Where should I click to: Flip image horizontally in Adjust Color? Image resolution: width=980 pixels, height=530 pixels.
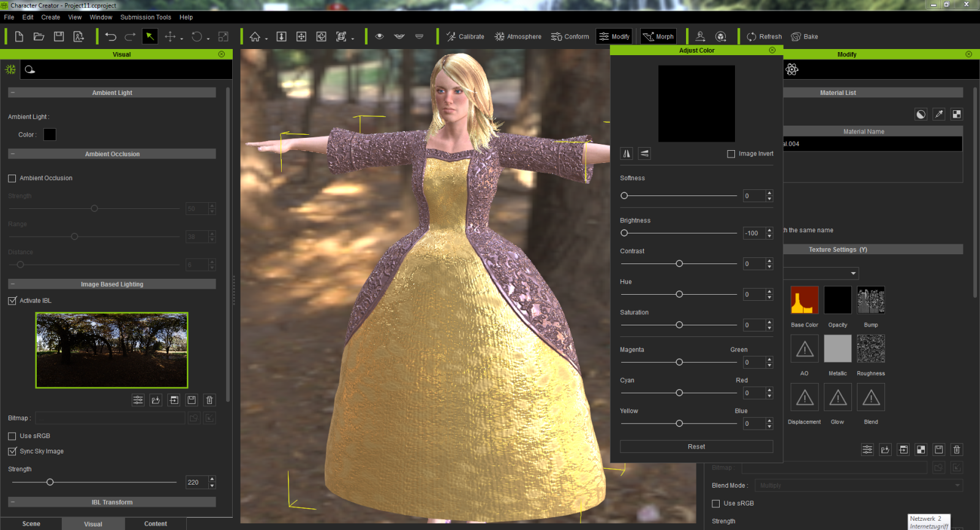627,154
